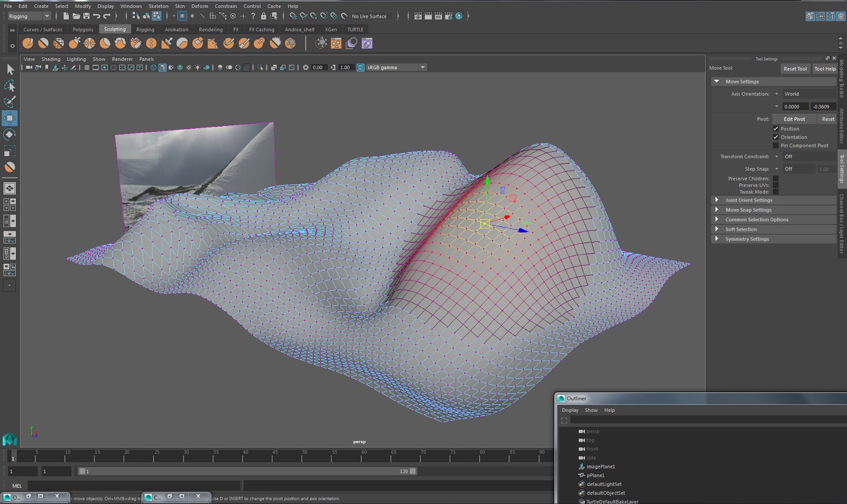Viewport: 847px width, 504px height.
Task: Select the Move tool in the toolbox
Action: pyautogui.click(x=9, y=118)
